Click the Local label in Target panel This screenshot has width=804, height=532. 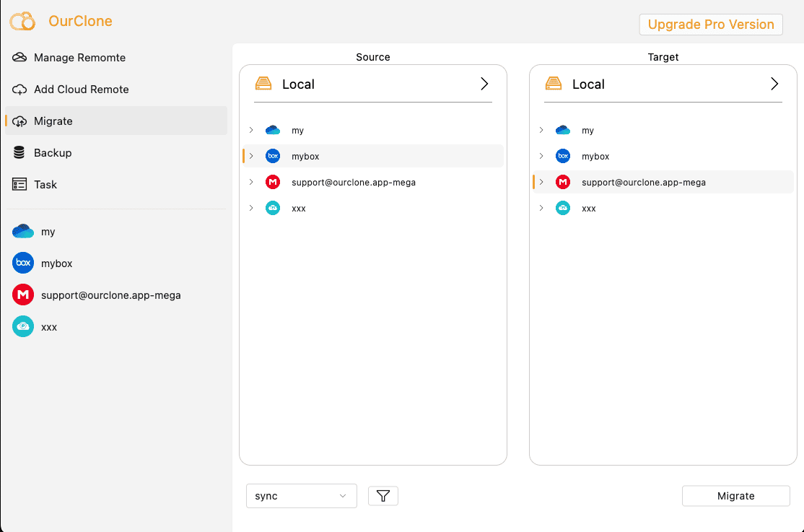click(x=589, y=84)
